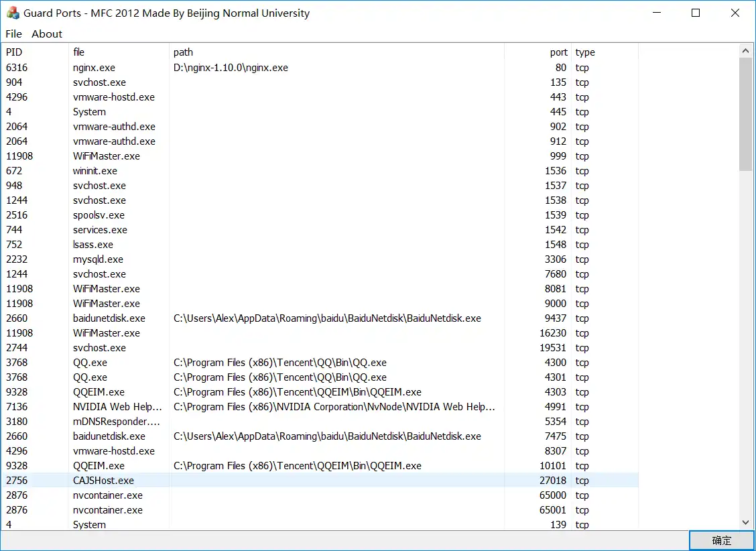Sort by port column header

538,52
